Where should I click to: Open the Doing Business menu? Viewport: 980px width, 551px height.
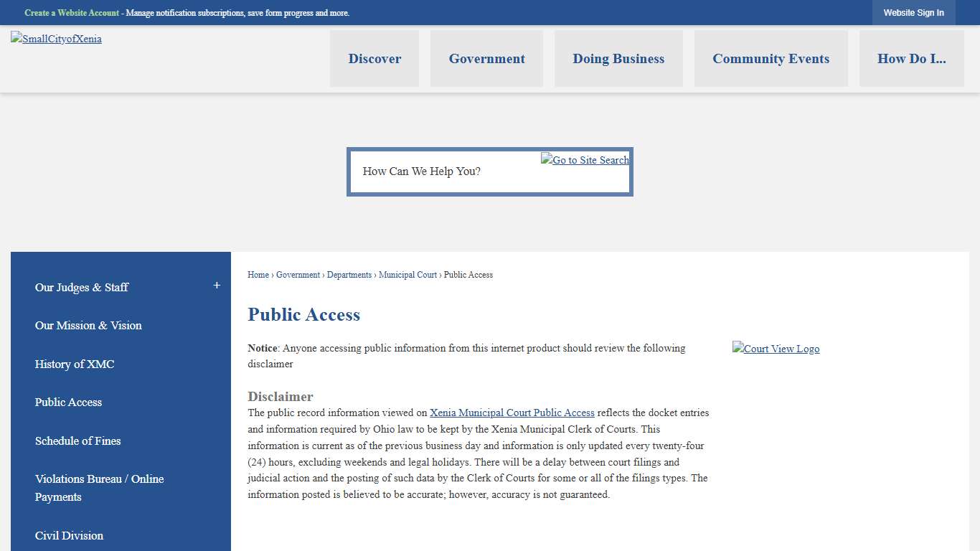[618, 58]
